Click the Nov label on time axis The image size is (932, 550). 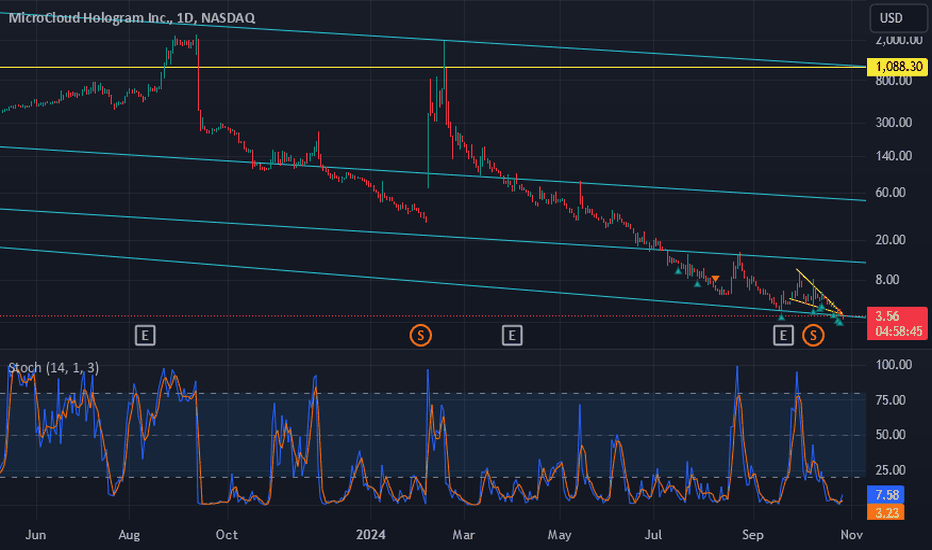851,535
